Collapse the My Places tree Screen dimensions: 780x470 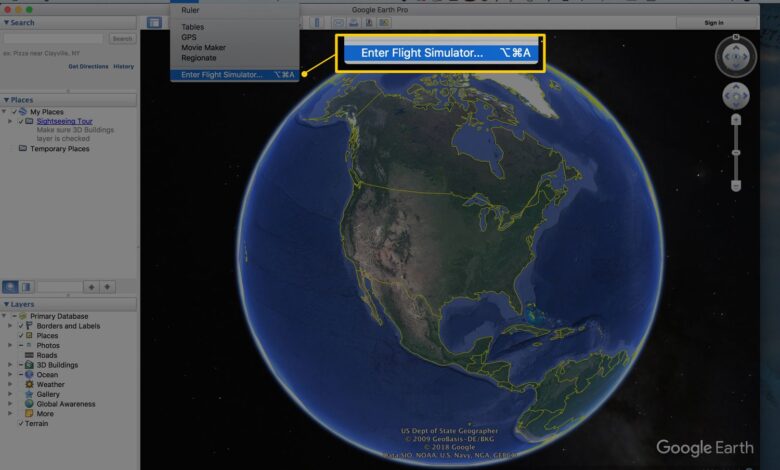4,112
